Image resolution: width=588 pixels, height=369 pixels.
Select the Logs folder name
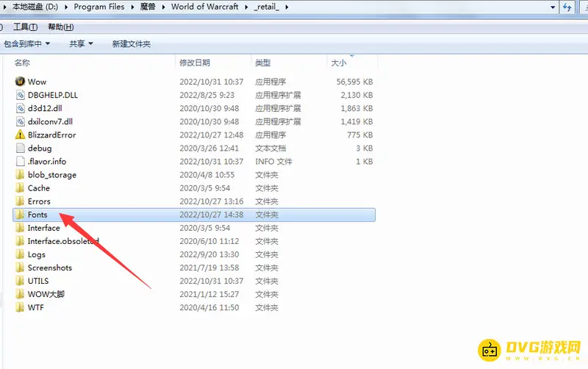[36, 254]
